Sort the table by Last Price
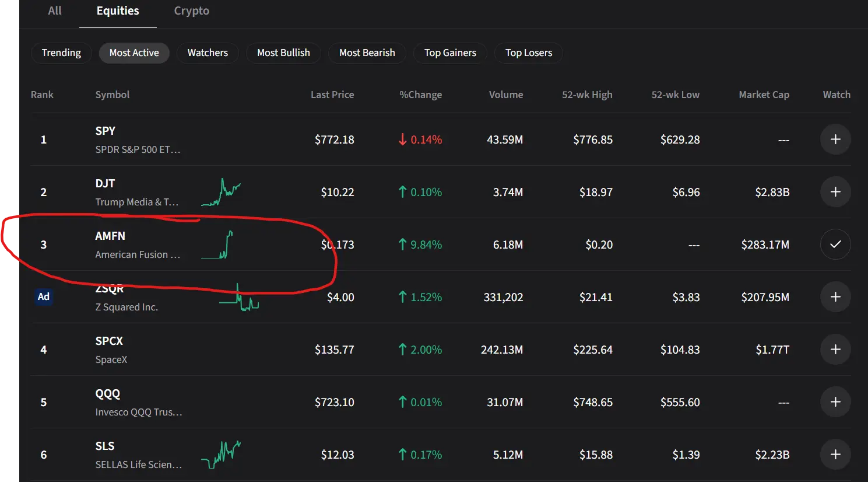868x482 pixels. click(332, 95)
